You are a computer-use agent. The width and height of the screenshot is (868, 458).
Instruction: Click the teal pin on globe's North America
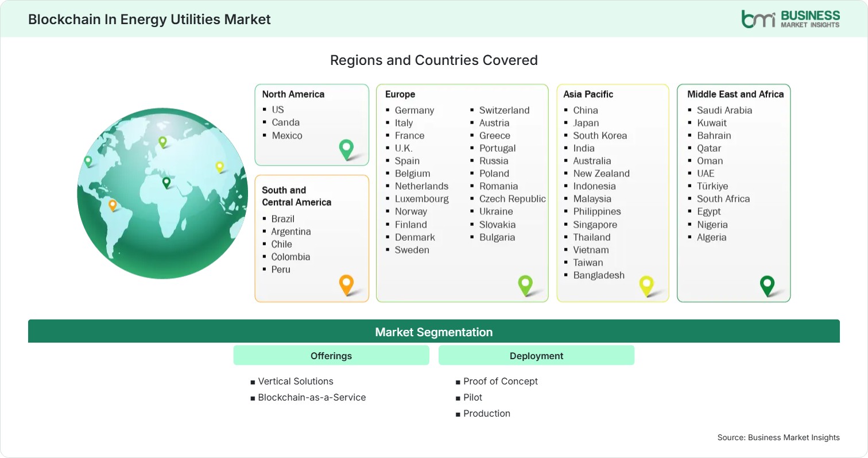(x=88, y=161)
